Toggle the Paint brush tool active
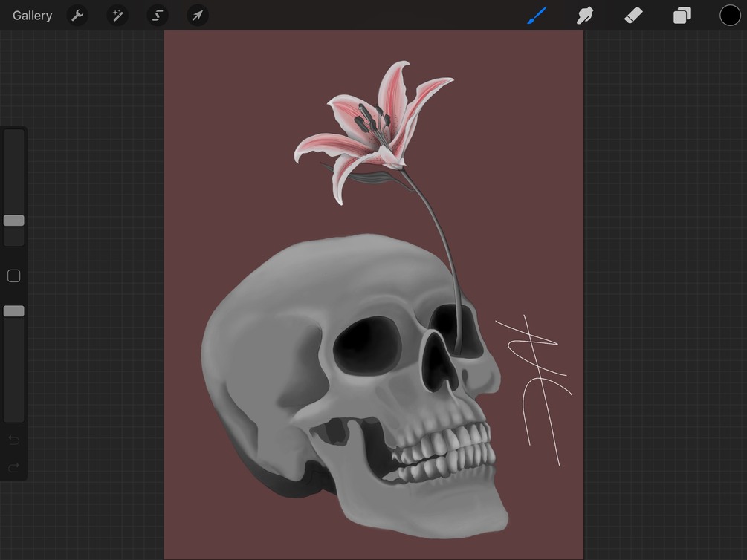747x560 pixels. click(x=537, y=15)
